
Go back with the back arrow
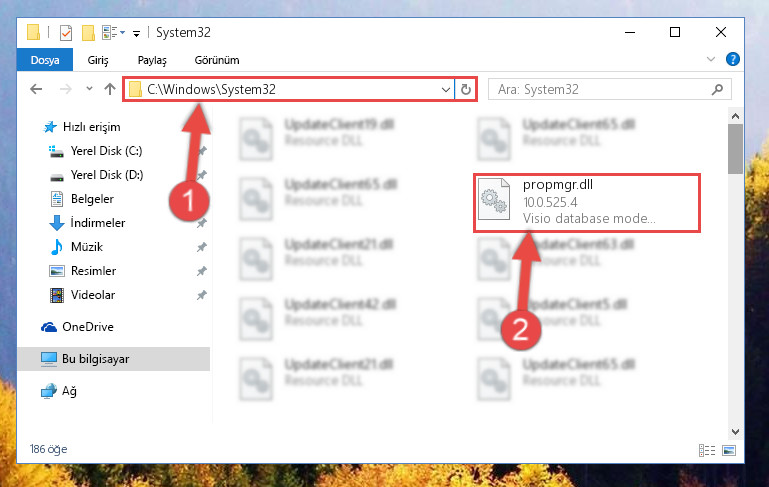tap(36, 89)
